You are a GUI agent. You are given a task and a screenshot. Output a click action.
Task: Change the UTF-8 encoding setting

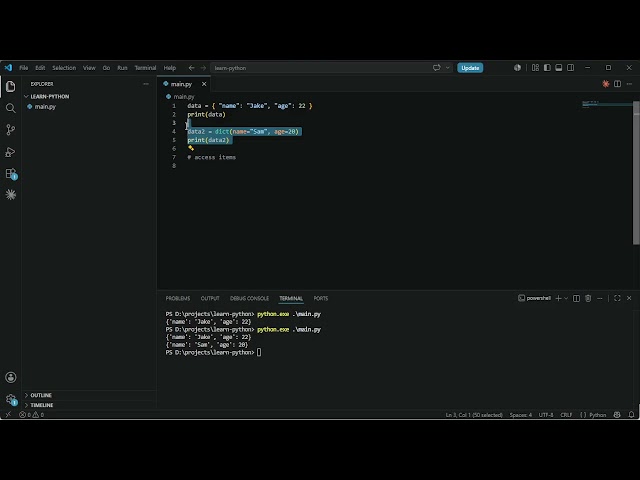[x=546, y=415]
